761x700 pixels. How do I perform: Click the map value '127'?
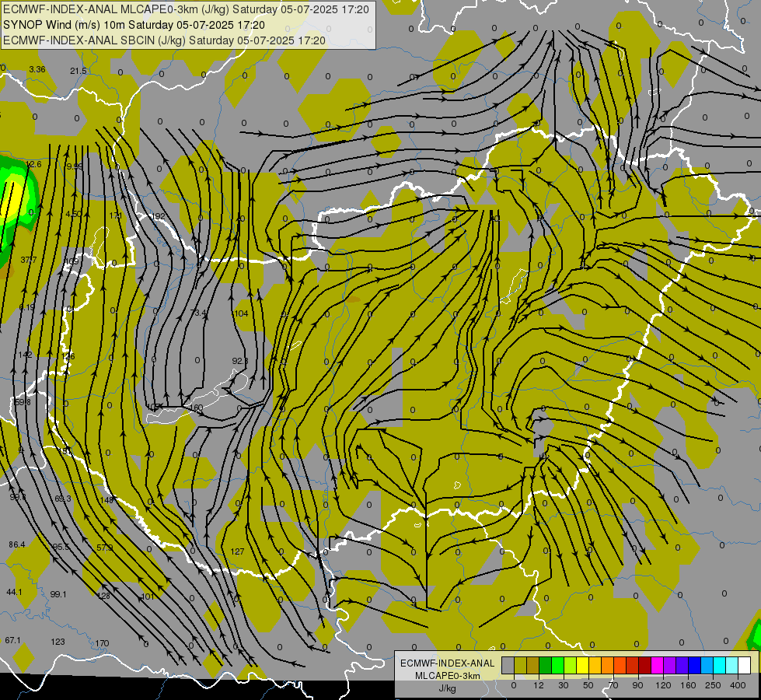coord(237,551)
